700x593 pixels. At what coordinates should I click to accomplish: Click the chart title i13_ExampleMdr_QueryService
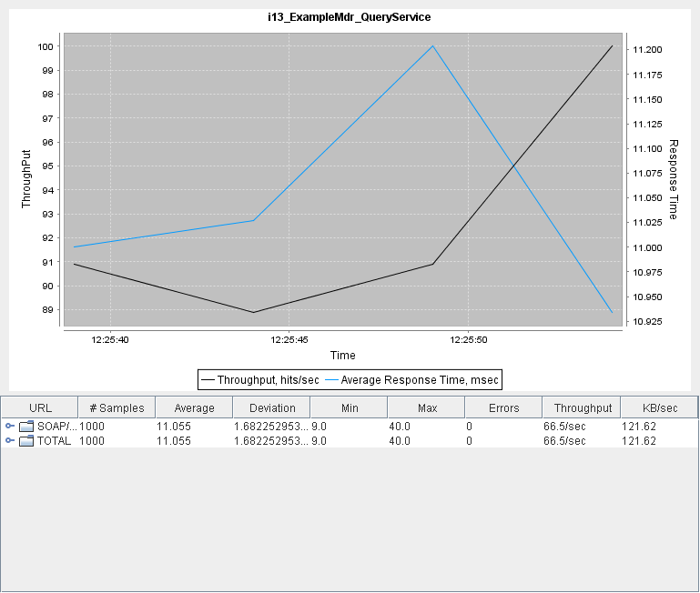350,17
